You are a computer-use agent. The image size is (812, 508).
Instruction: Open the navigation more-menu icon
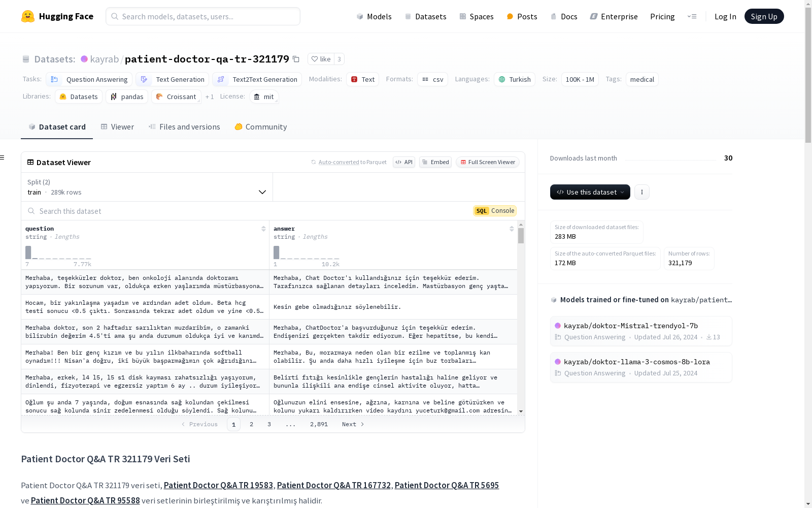(692, 16)
